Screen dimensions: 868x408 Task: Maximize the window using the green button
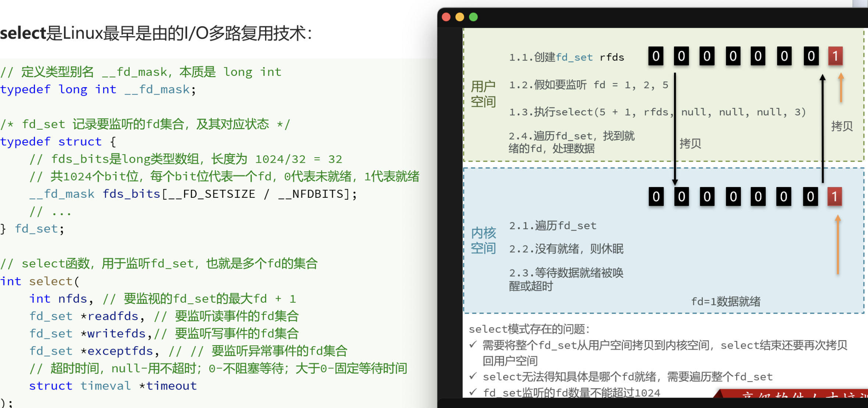tap(473, 17)
